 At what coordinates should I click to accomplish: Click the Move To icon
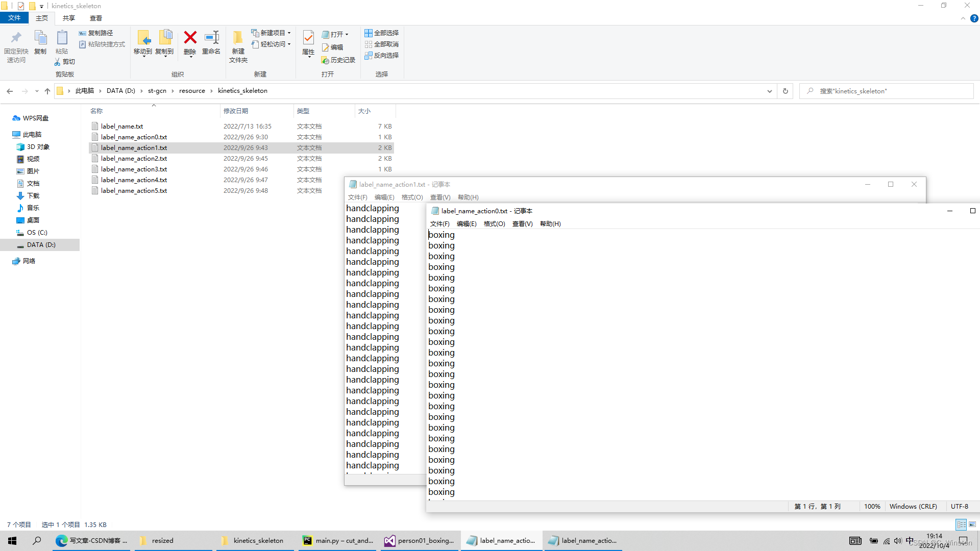[143, 38]
